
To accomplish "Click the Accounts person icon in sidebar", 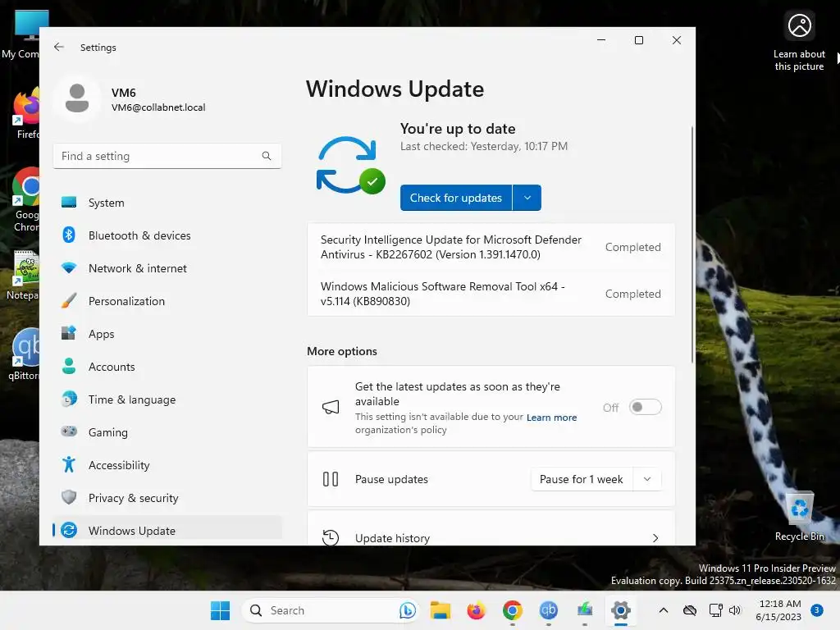I will coord(69,366).
